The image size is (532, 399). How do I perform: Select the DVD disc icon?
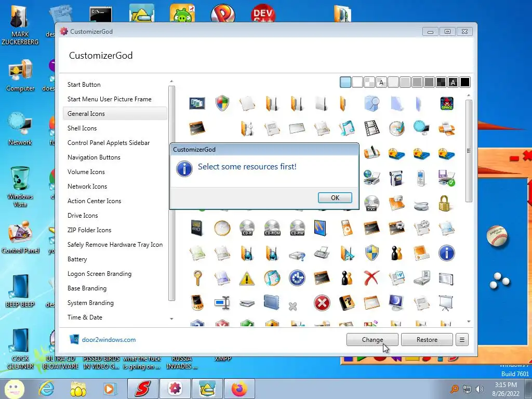click(371, 203)
